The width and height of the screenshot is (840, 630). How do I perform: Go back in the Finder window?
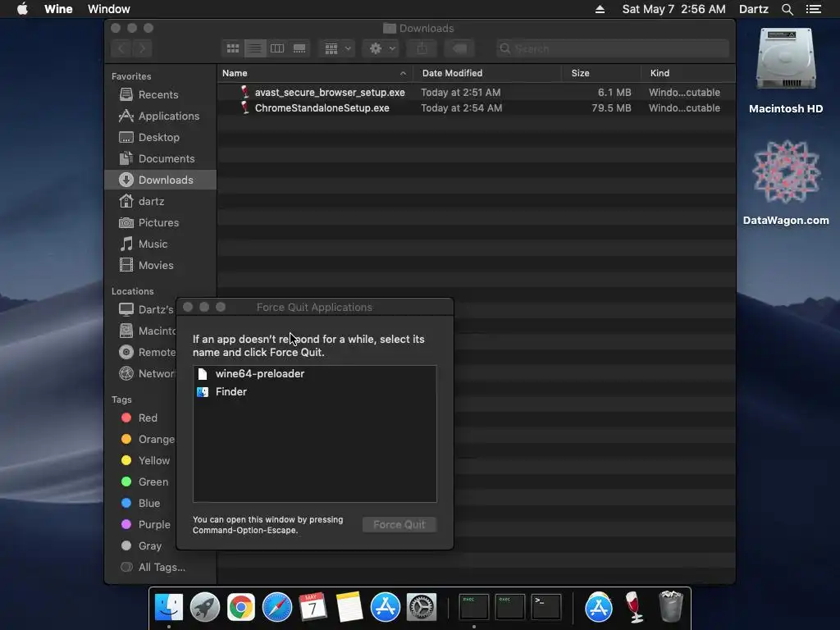[121, 48]
